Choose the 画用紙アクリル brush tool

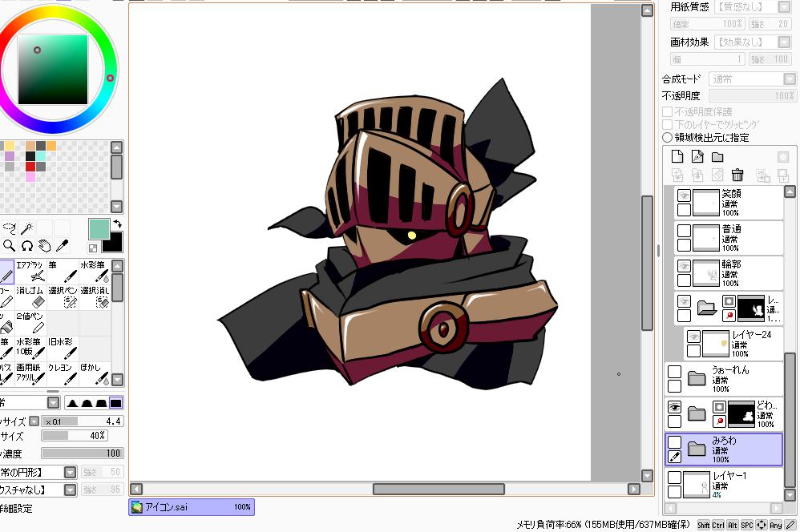(x=30, y=373)
